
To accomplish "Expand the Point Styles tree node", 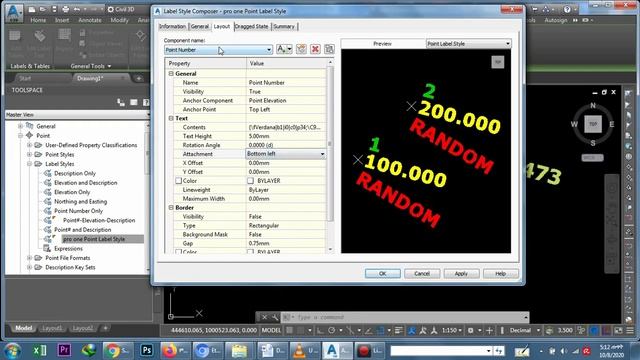I will pyautogui.click(x=29, y=154).
